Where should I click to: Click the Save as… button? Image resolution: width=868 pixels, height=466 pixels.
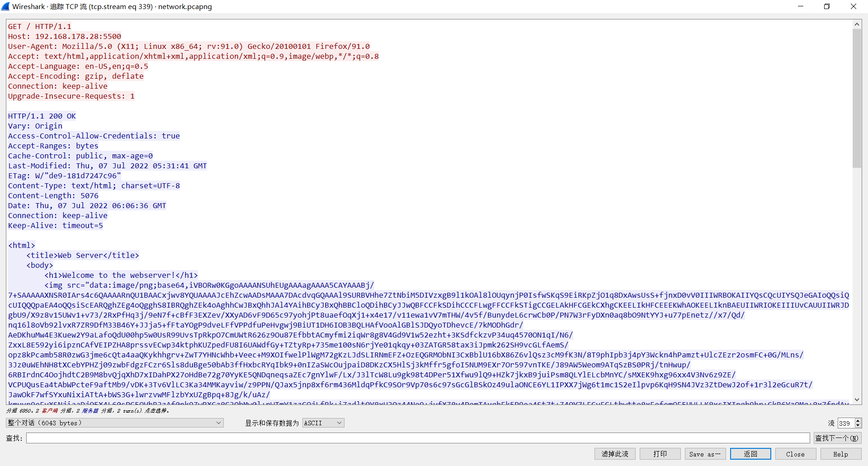coord(705,454)
